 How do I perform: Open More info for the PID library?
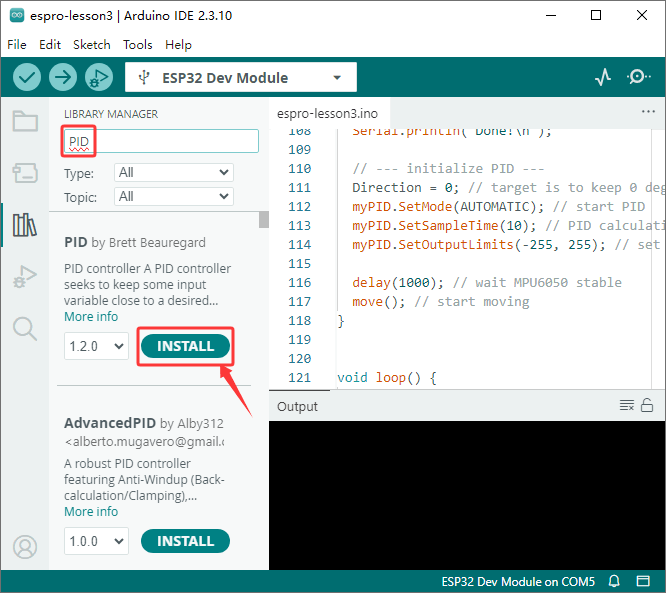(x=91, y=316)
